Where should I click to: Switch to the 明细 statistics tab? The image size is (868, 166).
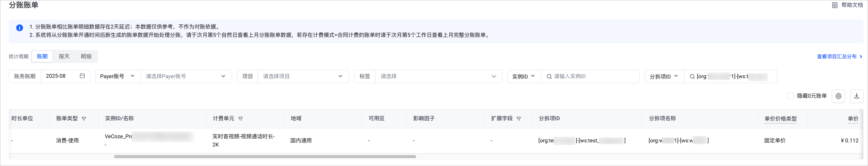point(86,56)
